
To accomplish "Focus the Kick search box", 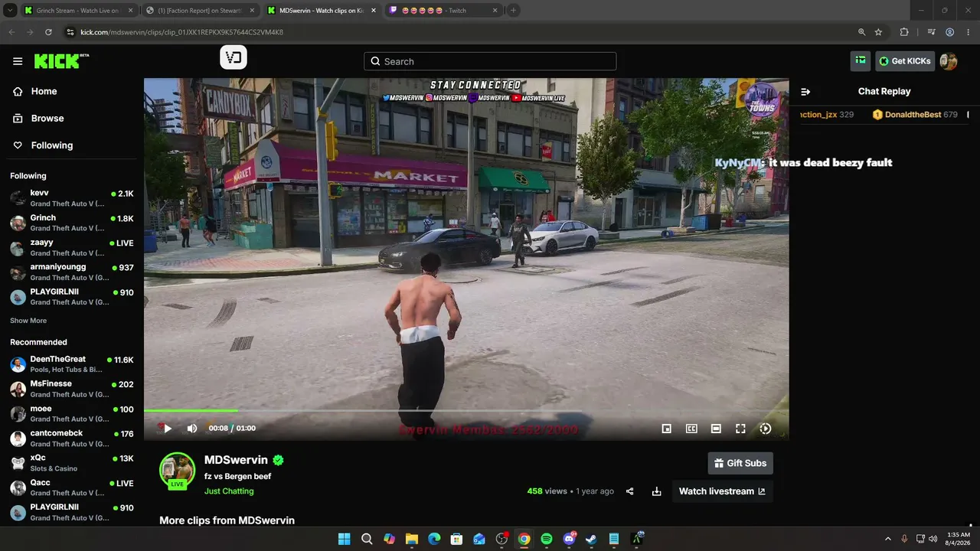I will click(x=490, y=61).
